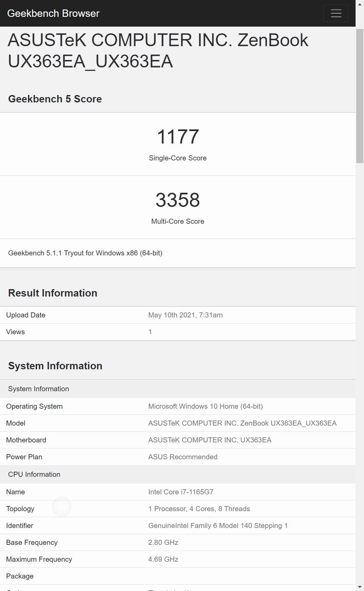Screen dimensions: 364x591
Task: Click the Motherboard value UX363EA
Action: (x=210, y=440)
